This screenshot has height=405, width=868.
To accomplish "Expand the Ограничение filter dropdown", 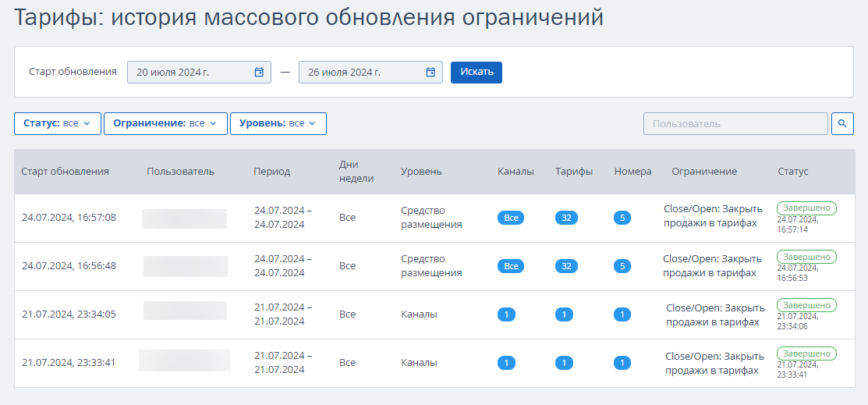I will (x=165, y=123).
